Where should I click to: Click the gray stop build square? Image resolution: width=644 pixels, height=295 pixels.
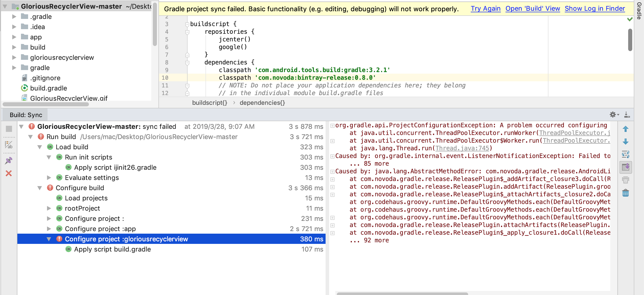(9, 129)
